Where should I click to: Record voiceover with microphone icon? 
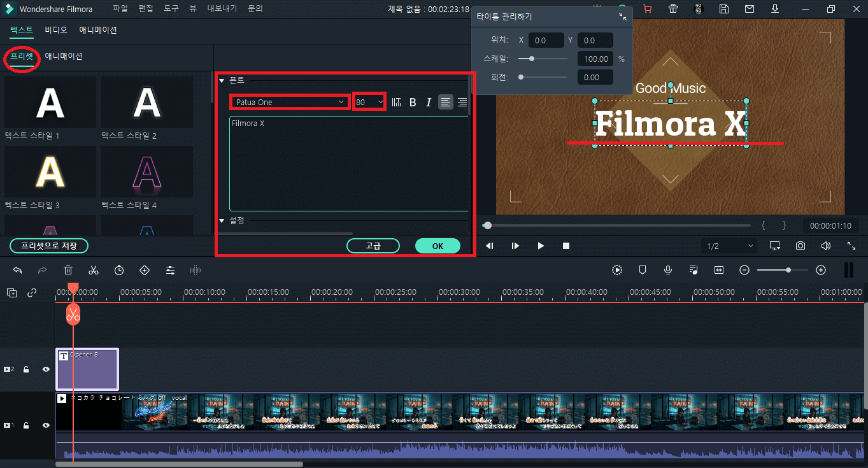668,270
